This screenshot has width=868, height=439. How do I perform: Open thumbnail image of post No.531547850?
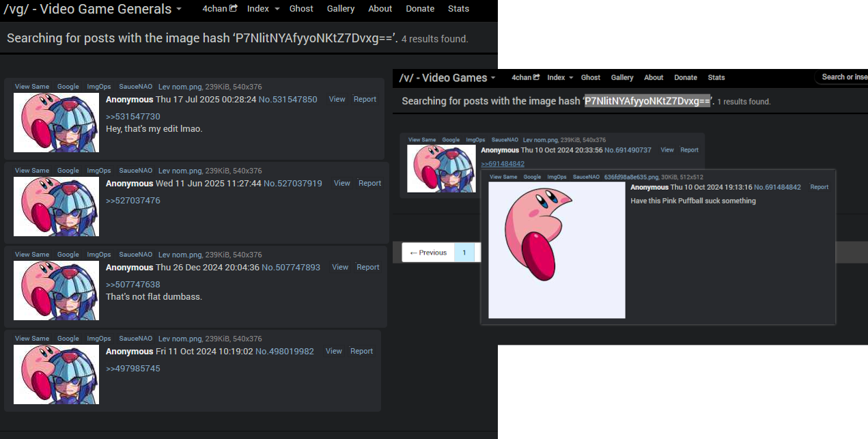[x=56, y=123]
